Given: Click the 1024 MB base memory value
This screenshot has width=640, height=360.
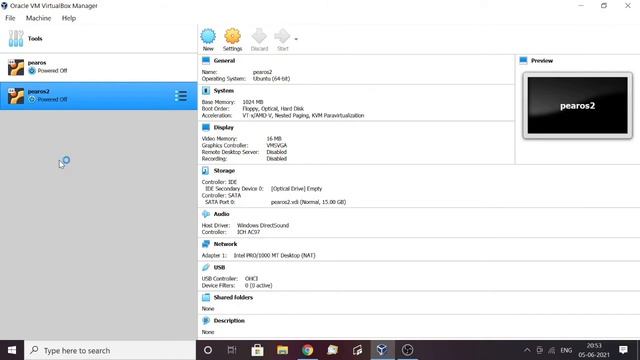Looking at the screenshot, I should pyautogui.click(x=253, y=102).
